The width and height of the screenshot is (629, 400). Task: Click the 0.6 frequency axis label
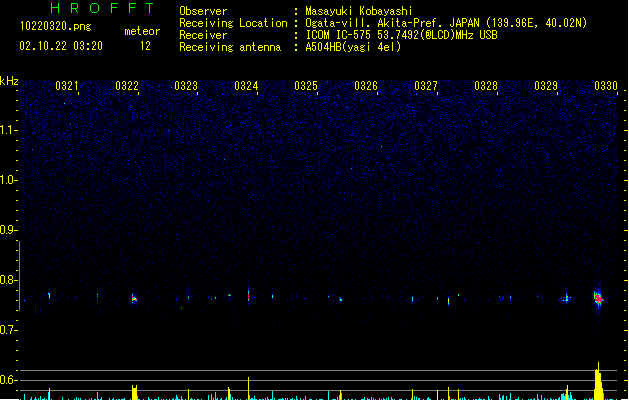click(8, 380)
